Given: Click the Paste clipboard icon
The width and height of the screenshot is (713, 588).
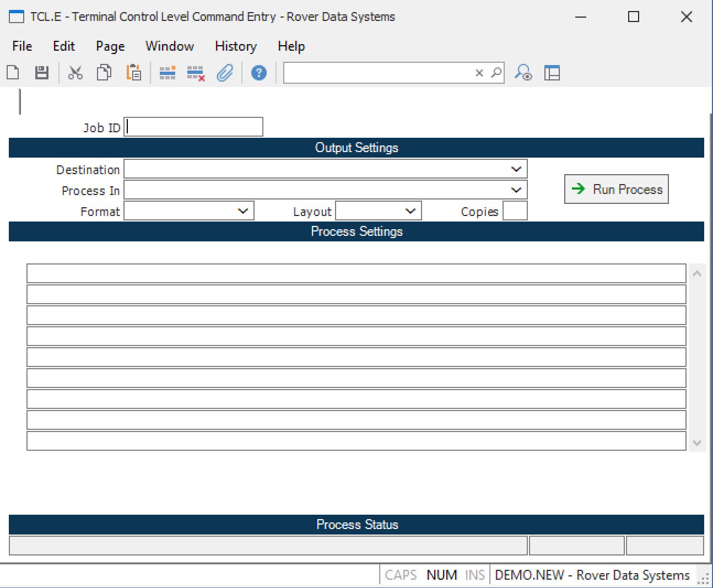Looking at the screenshot, I should [x=133, y=73].
